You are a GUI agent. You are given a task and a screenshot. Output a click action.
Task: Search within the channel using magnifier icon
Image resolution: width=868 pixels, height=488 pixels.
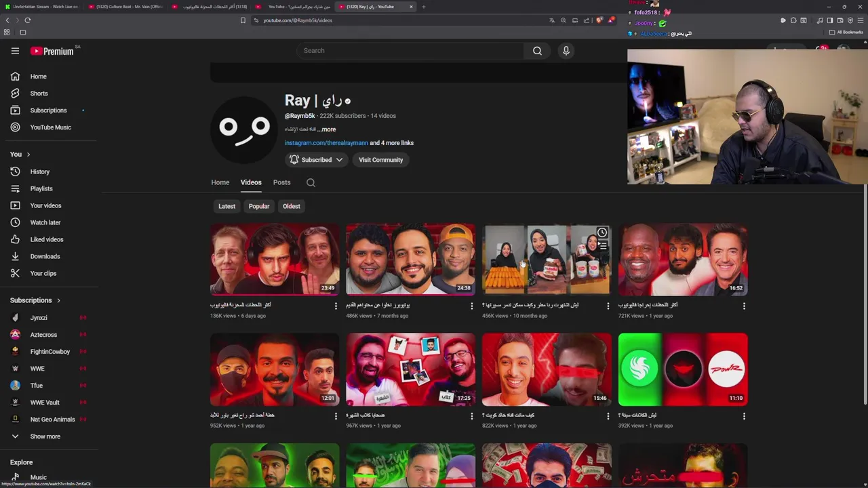(311, 182)
